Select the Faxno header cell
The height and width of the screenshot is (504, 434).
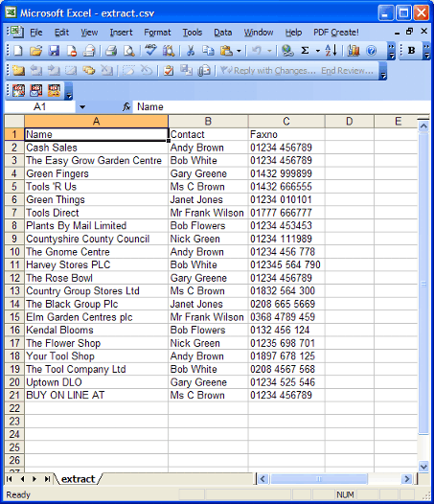pyautogui.click(x=286, y=134)
